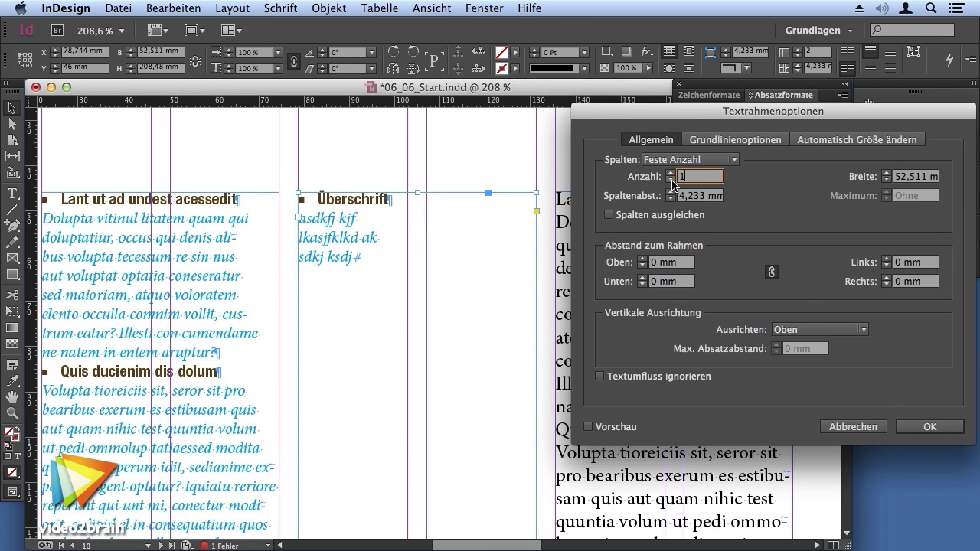Enable the Vorschau preview checkbox

pyautogui.click(x=588, y=427)
